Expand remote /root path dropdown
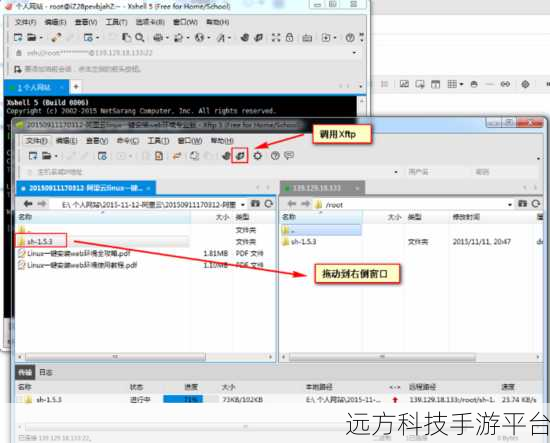Viewport: 550px width, 443px height. 510,204
